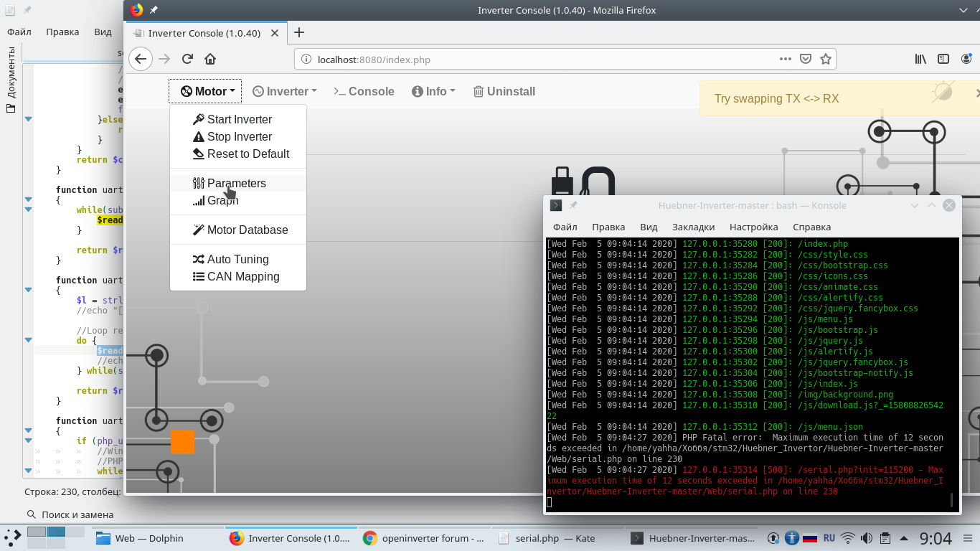Choose Start Inverter menu entry
Image resolution: width=980 pixels, height=551 pixels.
pos(239,119)
